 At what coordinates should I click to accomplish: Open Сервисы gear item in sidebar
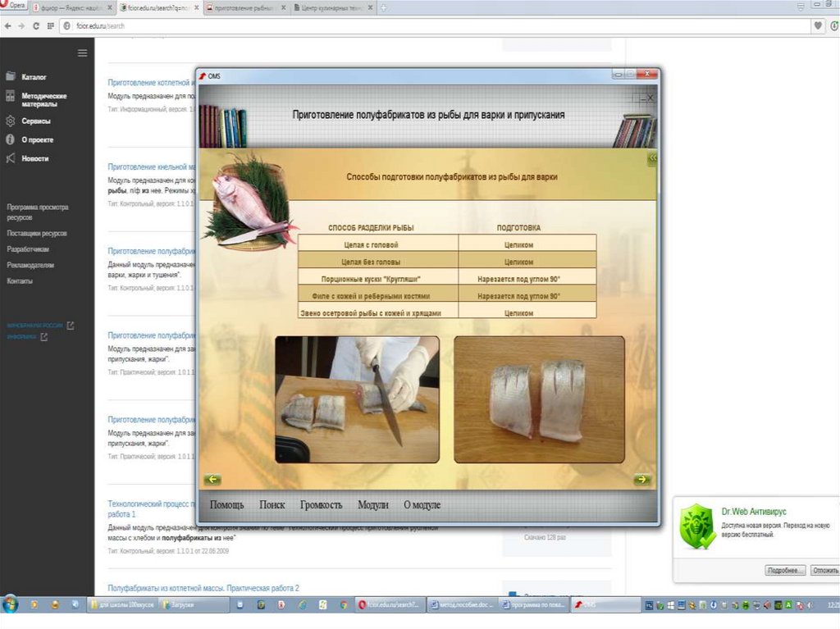pyautogui.click(x=35, y=121)
